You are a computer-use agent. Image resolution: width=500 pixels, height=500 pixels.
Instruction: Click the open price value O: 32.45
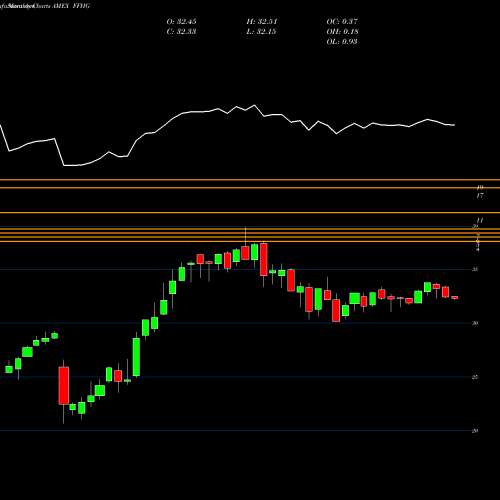point(181,22)
